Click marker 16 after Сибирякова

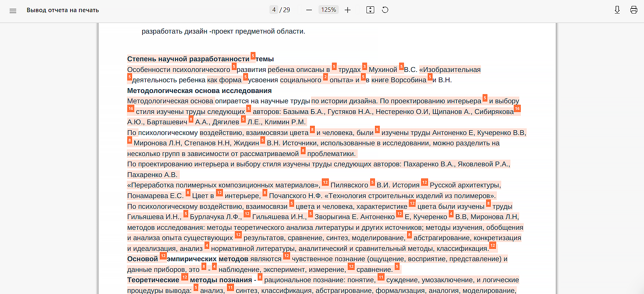point(517,108)
